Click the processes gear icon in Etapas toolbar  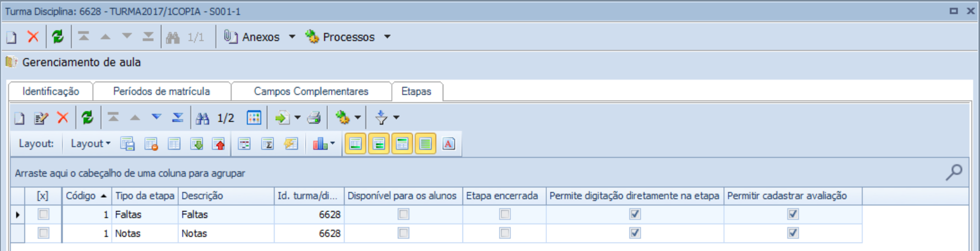tap(342, 118)
